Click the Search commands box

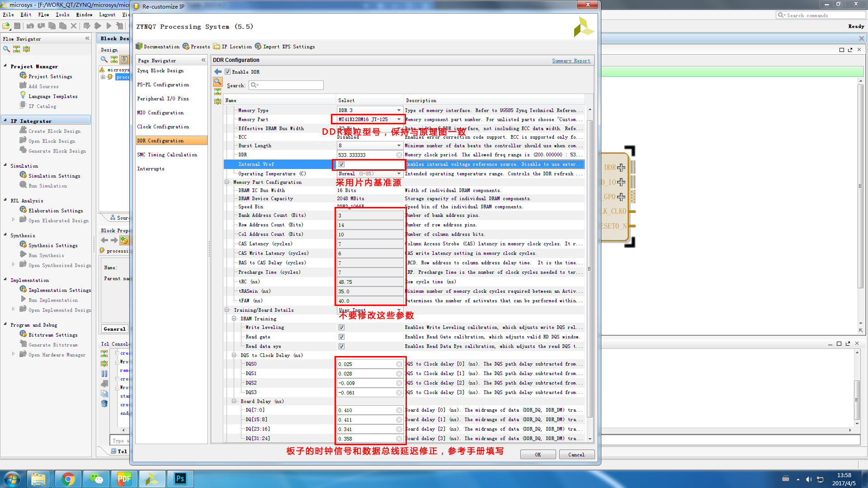821,15
